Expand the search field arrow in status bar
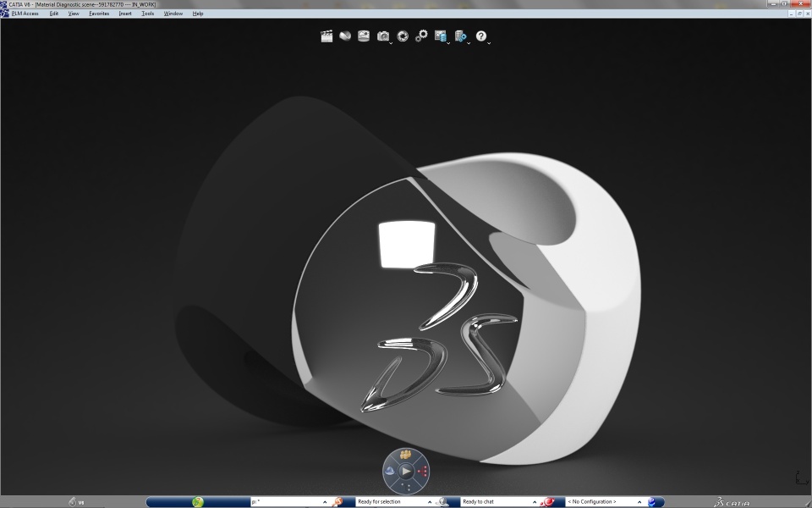This screenshot has width=812, height=508. pos(325,502)
